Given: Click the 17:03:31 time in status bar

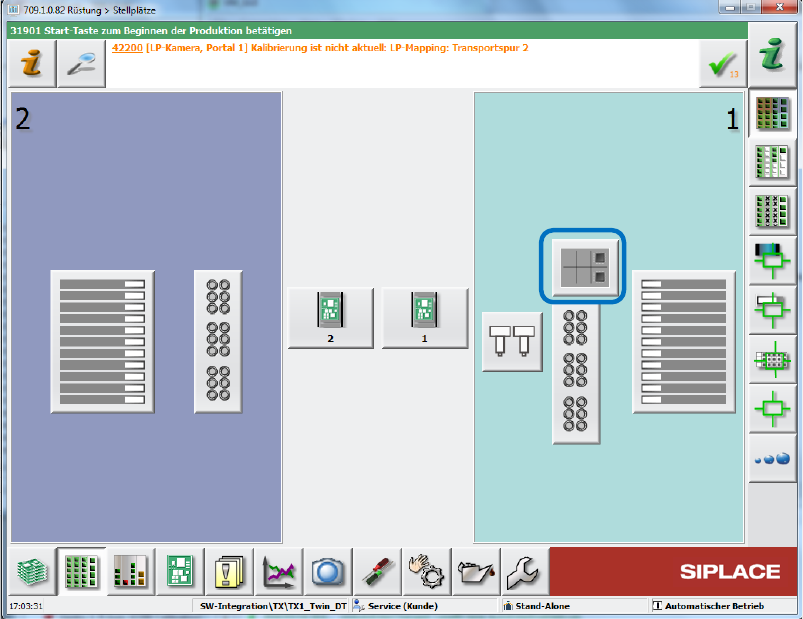Looking at the screenshot, I should pyautogui.click(x=26, y=606).
